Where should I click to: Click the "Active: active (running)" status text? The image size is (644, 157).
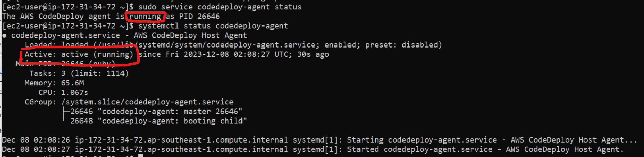click(x=79, y=54)
